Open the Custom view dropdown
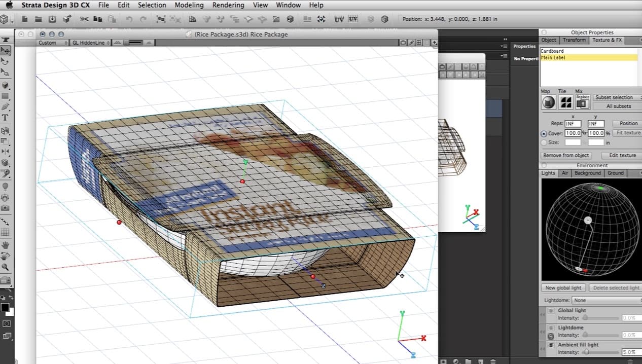This screenshot has height=364, width=642. tap(52, 43)
